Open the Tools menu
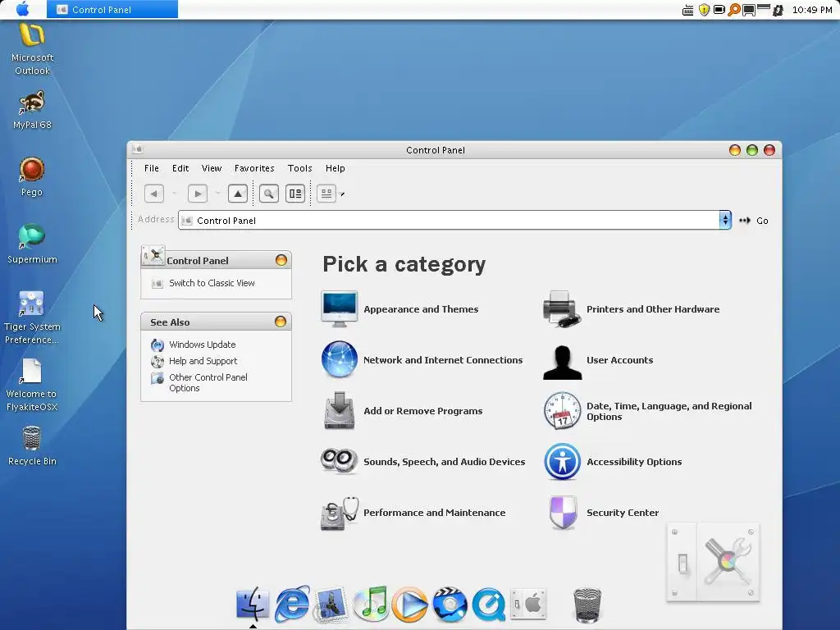The width and height of the screenshot is (840, 630). 300,168
